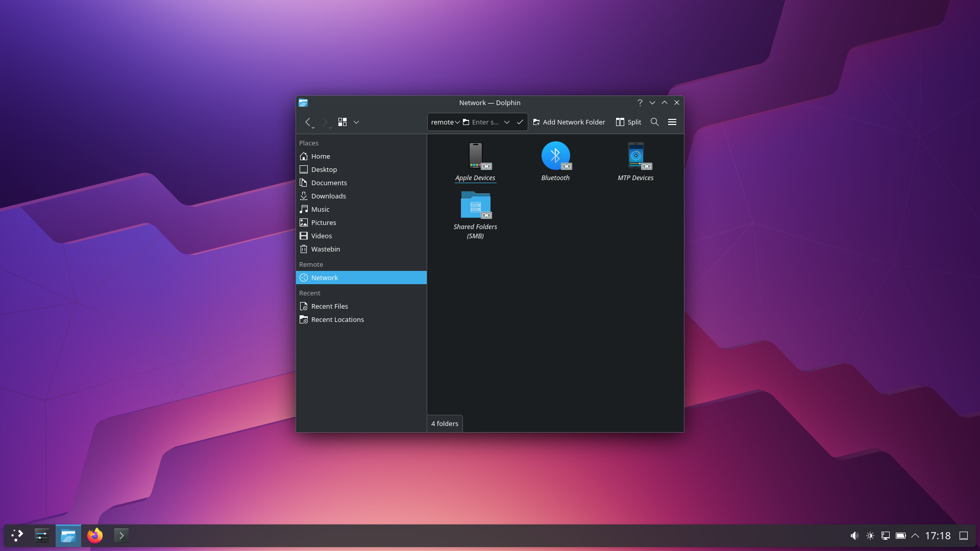Click the show desktop button in the panel
Screen dimensions: 980x551
point(964,536)
